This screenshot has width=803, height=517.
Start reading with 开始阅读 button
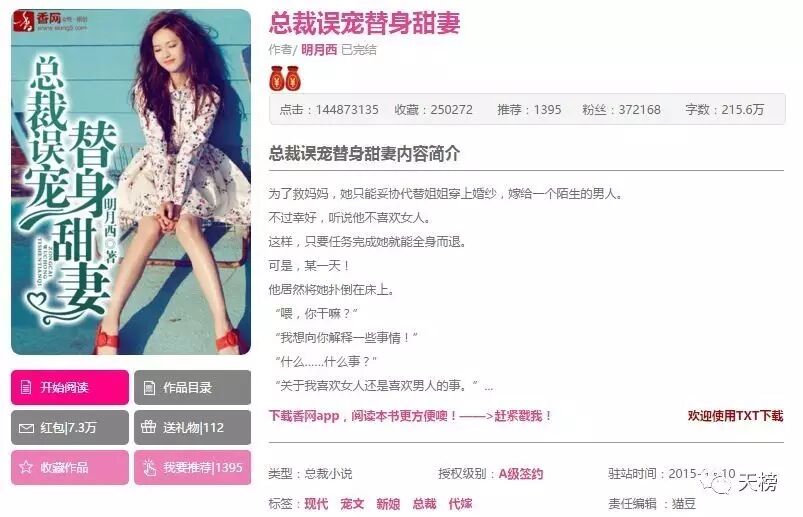click(70, 387)
